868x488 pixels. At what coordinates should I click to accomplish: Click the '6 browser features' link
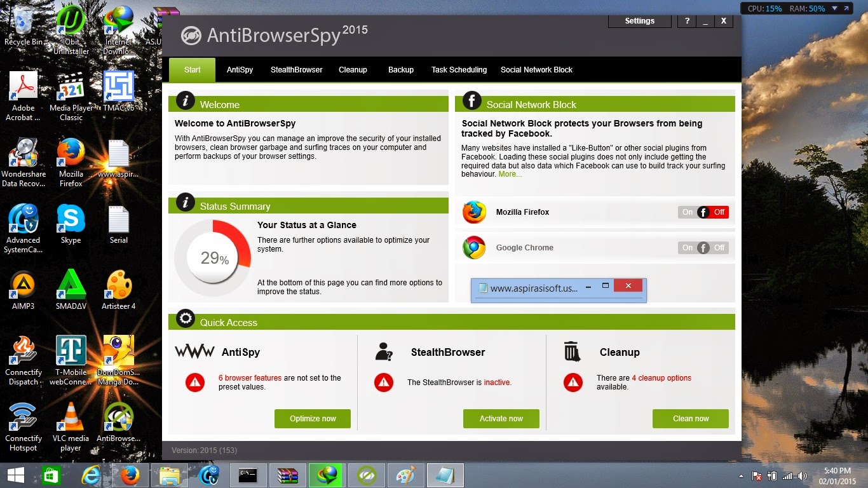pyautogui.click(x=250, y=378)
